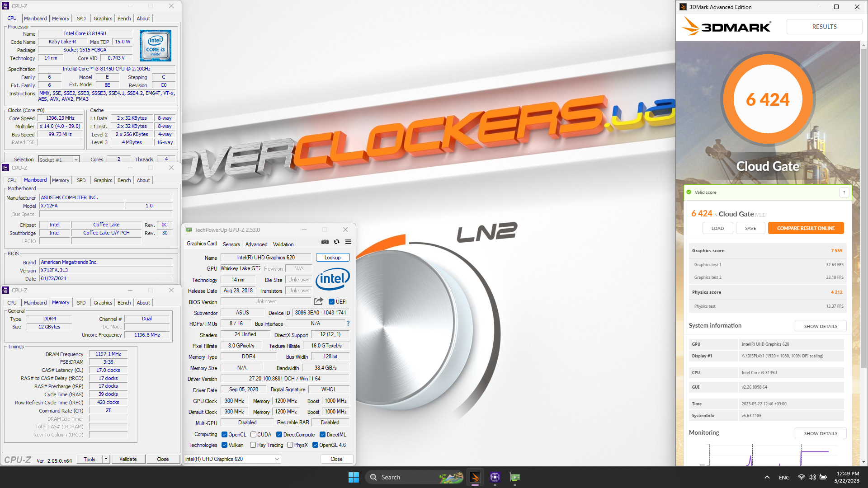Click the taskbar Search box
This screenshot has width=868, height=488.
point(415,477)
